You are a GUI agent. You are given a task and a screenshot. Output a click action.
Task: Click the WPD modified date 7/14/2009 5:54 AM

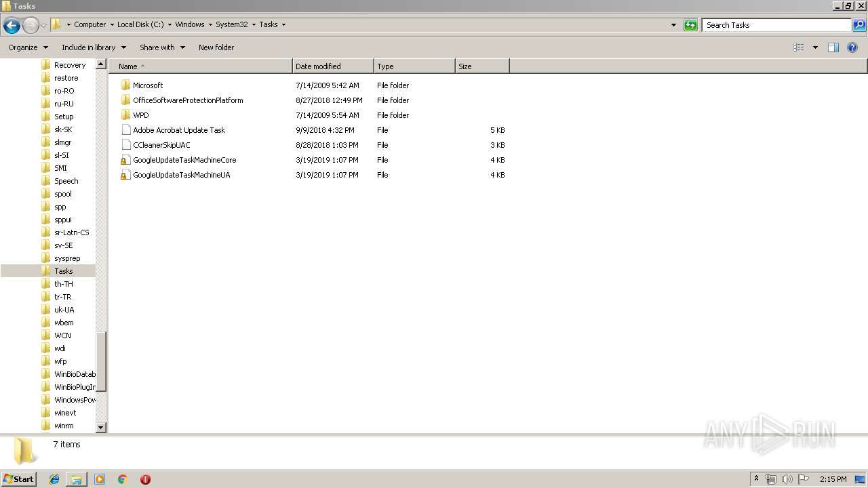coord(328,115)
